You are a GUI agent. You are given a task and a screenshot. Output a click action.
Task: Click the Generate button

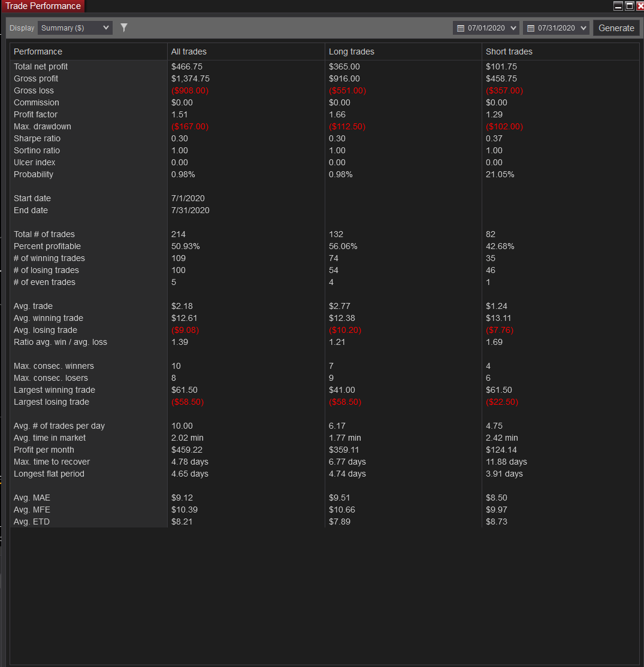pyautogui.click(x=616, y=28)
